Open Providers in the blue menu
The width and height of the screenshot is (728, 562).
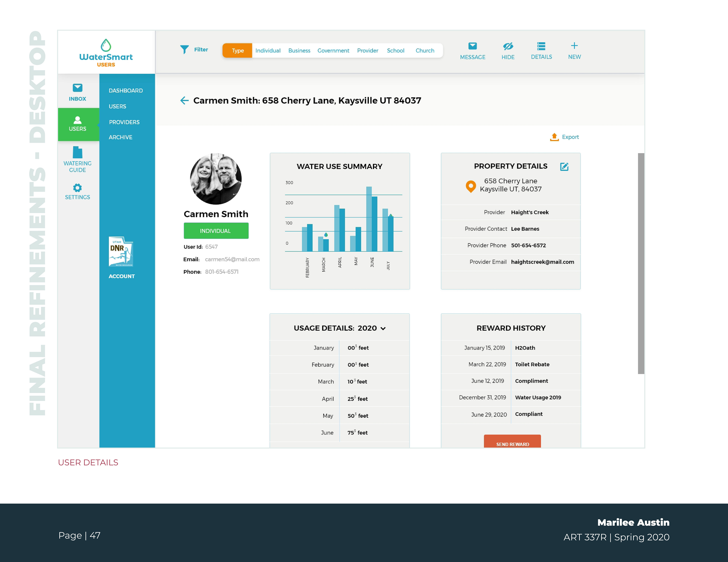click(124, 122)
